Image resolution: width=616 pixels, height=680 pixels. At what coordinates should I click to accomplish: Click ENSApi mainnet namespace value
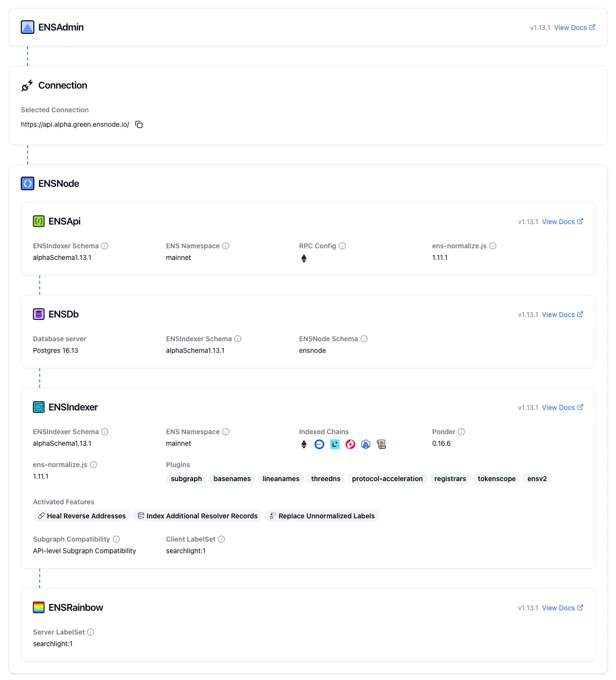179,257
